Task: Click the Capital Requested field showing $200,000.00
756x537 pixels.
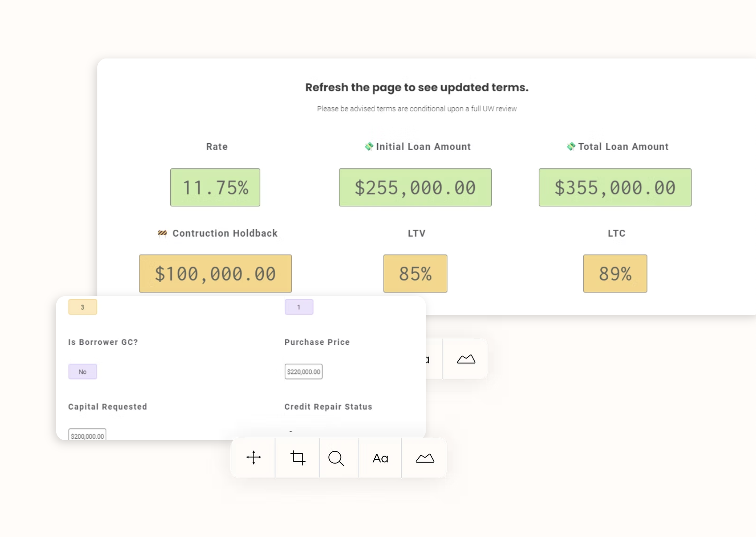Action: [x=87, y=435]
